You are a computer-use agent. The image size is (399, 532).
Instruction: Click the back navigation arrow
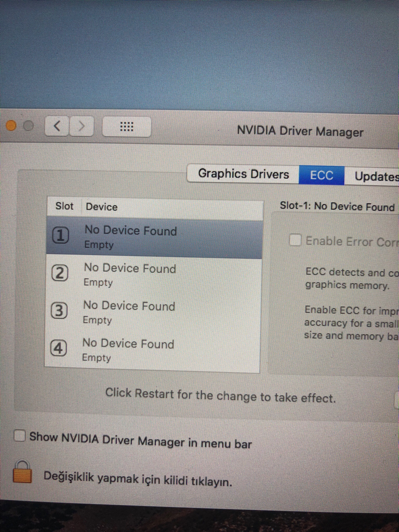click(57, 126)
